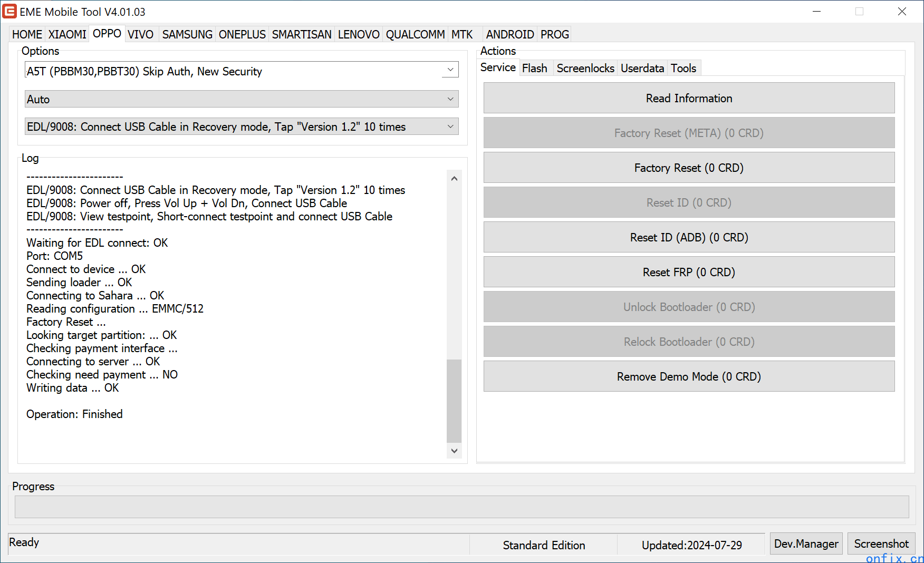Click 'Reading configuration ... EMMC/512' line

[x=114, y=308]
